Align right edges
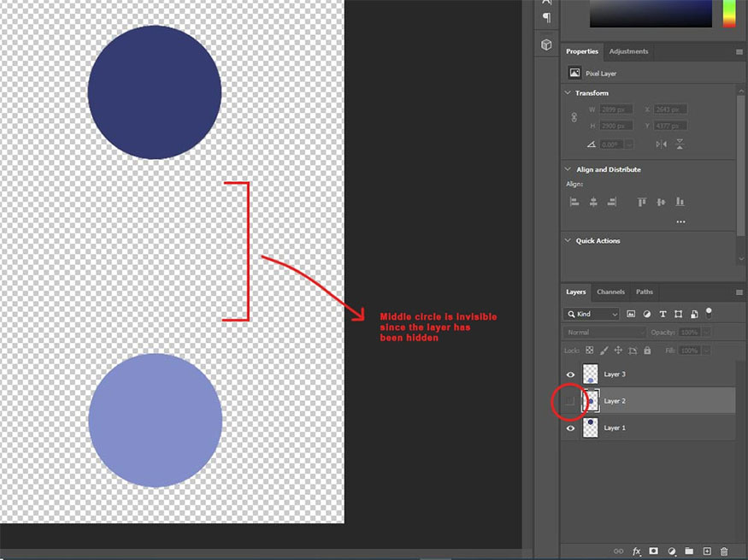Viewport: 748px width, 560px height. [x=612, y=202]
